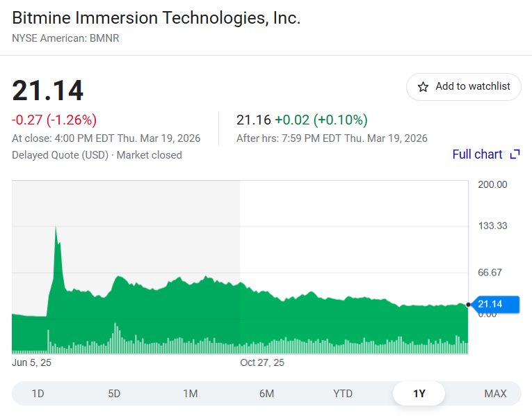The image size is (532, 416).
Task: Click the after hours price 21.16
Action: coord(254,120)
